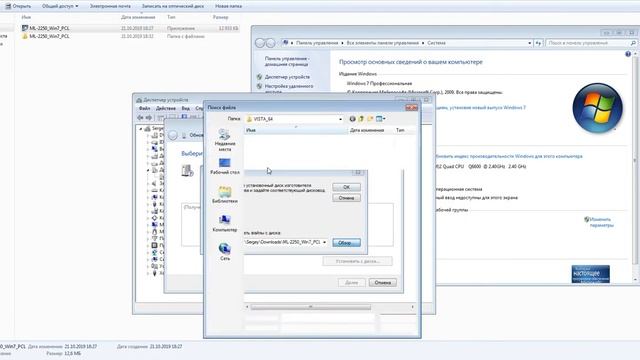640x360 pixels.
Task: Click the Control Panel search field
Action: 587,43
